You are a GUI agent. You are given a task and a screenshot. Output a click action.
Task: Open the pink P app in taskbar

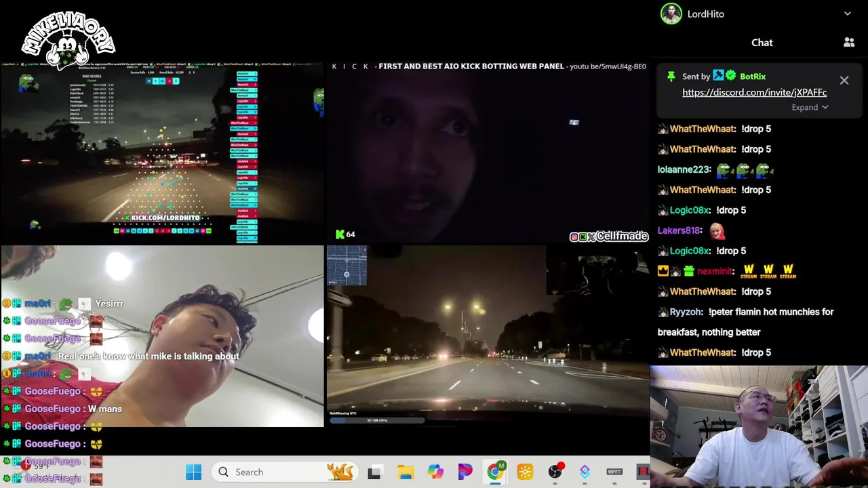point(465,472)
